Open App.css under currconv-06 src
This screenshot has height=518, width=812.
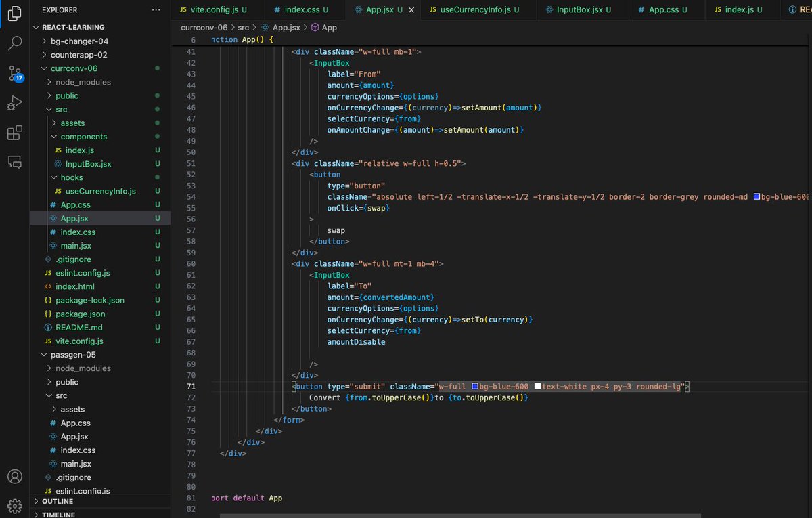click(99, 204)
